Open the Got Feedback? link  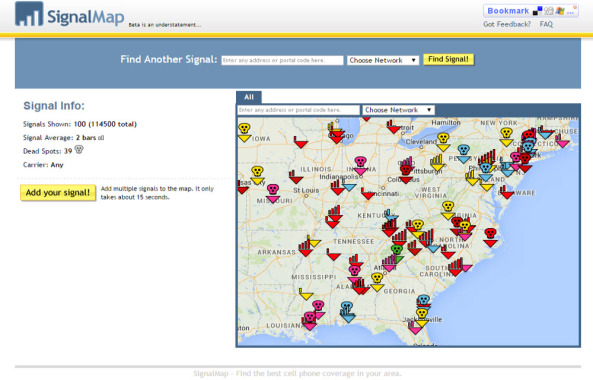click(507, 24)
